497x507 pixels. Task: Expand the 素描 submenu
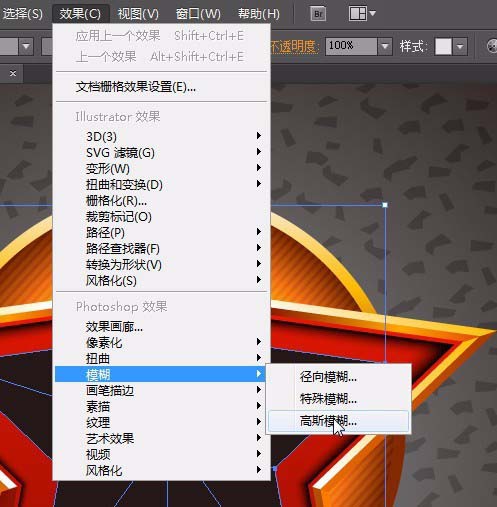tap(161, 406)
